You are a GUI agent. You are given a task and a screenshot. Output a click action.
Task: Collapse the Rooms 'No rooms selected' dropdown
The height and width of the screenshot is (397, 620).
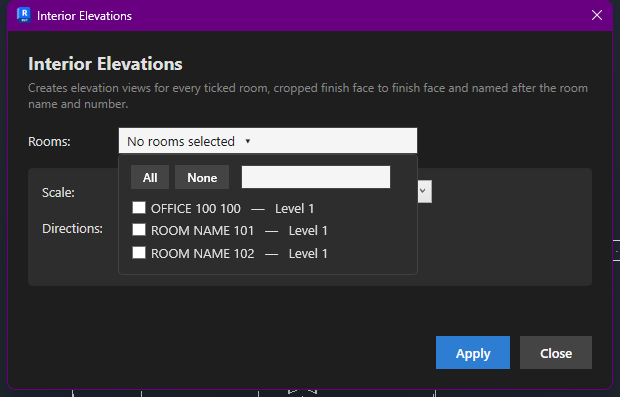click(x=268, y=141)
